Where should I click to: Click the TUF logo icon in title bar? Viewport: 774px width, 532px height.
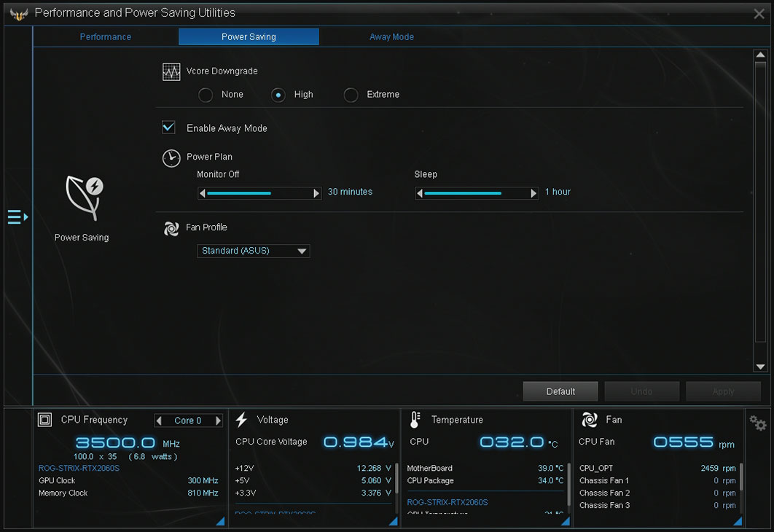[x=19, y=15]
